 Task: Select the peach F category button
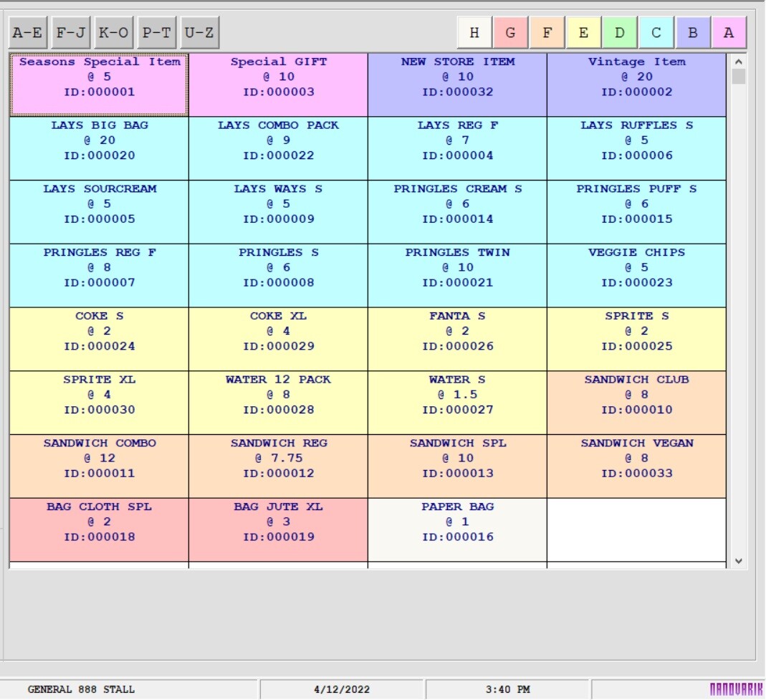coord(547,33)
